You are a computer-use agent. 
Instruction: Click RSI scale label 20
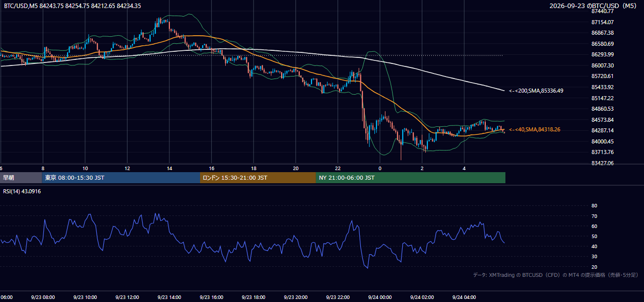coord(594,267)
